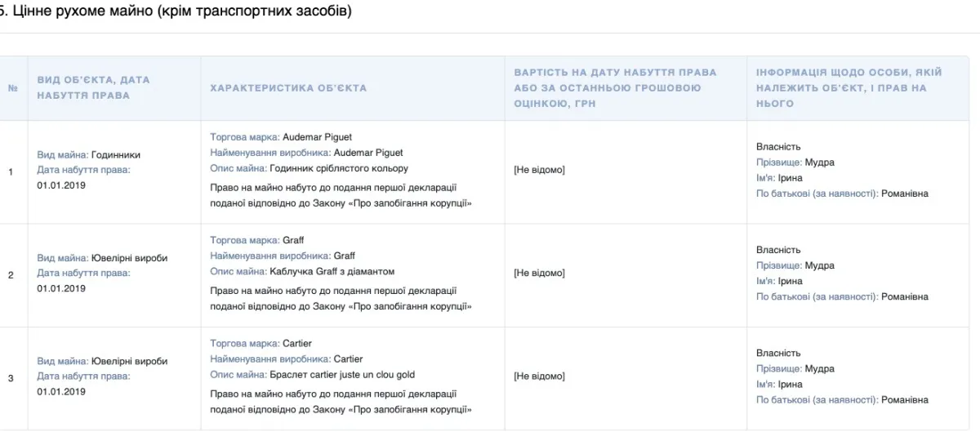The height and width of the screenshot is (432, 980).
Task: Select the Graff manufacturer name line
Action: [283, 256]
